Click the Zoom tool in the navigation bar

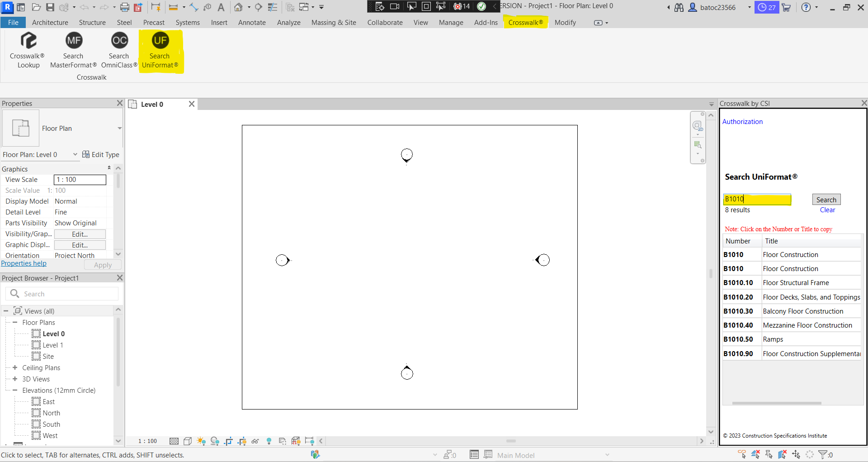698,145
